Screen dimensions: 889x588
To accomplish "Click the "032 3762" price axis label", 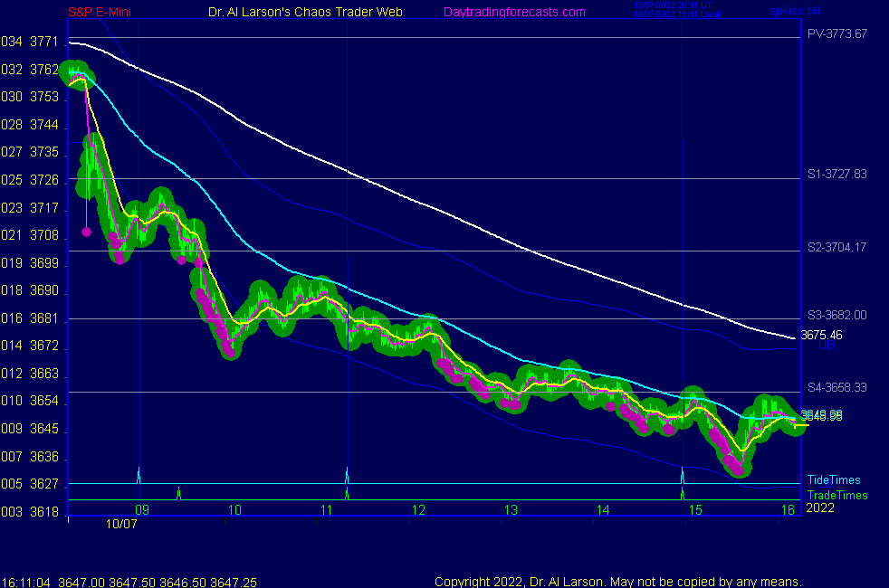I will tap(30, 69).
